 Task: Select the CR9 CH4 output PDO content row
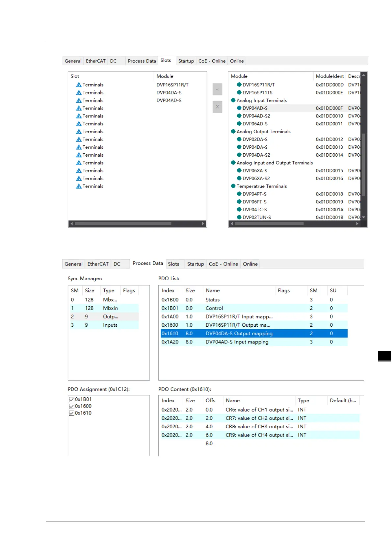(260, 435)
